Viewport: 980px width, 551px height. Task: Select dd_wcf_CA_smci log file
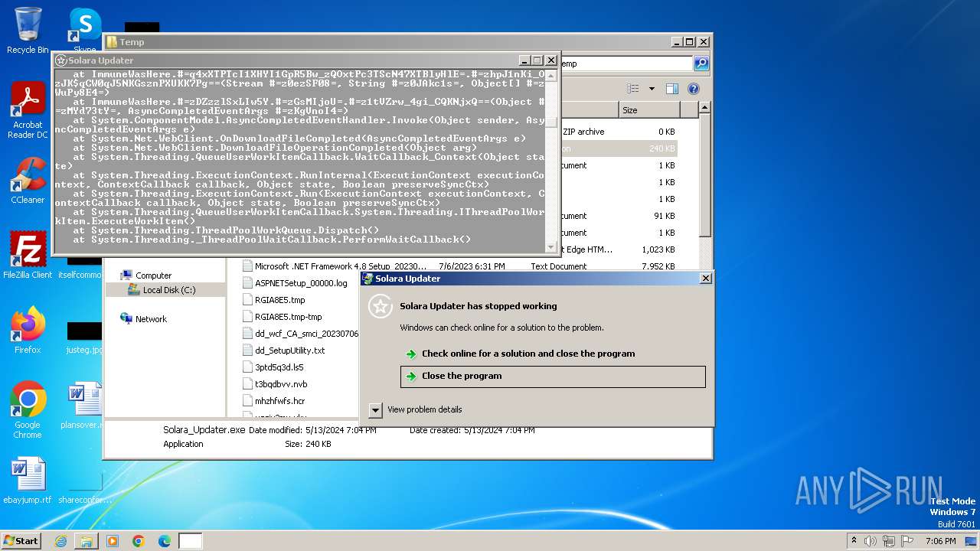point(301,334)
